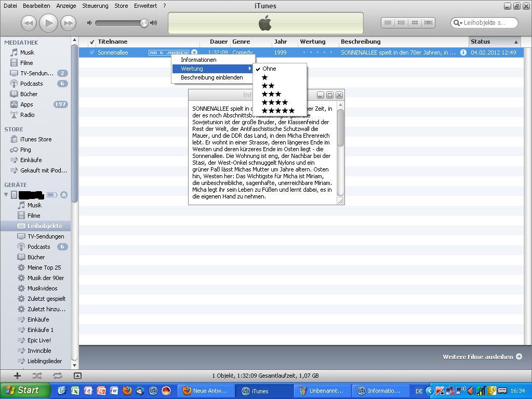This screenshot has height=399, width=532.
Task: Open the Windows Start menu
Action: click(x=25, y=391)
